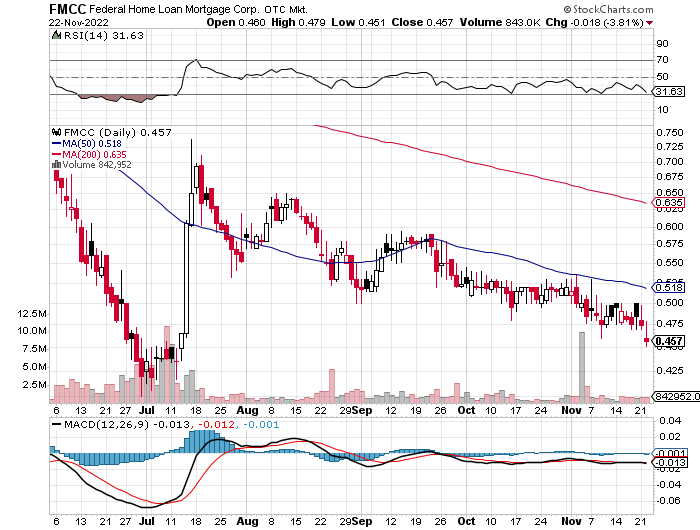The height and width of the screenshot is (530, 700).
Task: Click the Volume 843.0K header value
Action: (500, 22)
